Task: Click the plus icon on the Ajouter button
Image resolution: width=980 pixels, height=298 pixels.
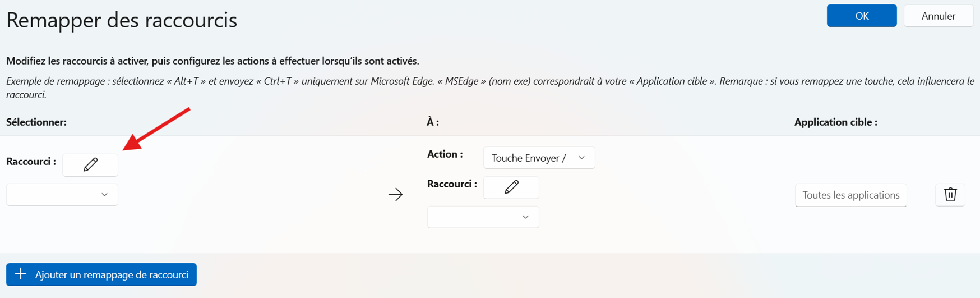Action: click(21, 274)
